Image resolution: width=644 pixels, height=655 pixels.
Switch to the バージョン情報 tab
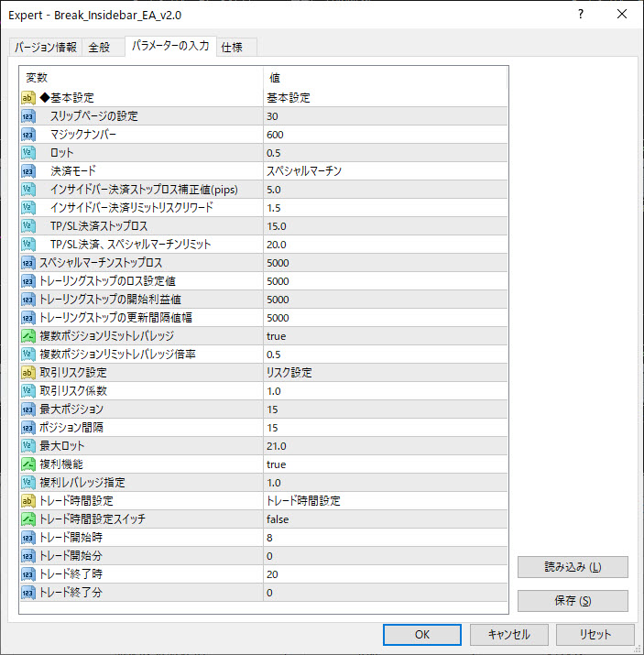tap(46, 47)
